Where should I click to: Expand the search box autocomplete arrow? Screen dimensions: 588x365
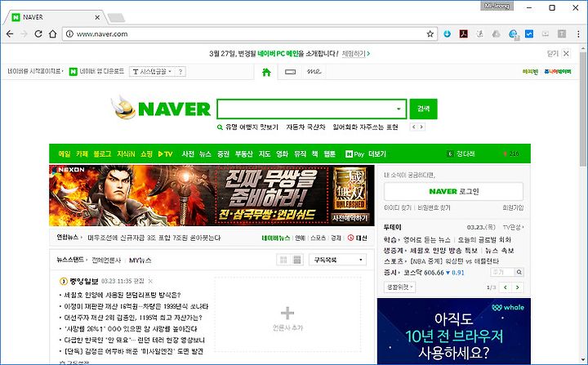point(399,109)
